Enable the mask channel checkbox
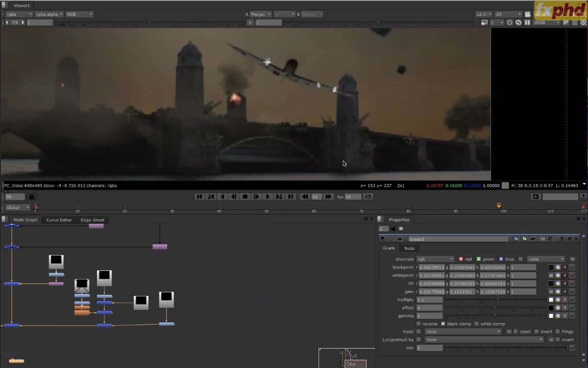Image resolution: width=588 pixels, height=368 pixels. coord(419,332)
